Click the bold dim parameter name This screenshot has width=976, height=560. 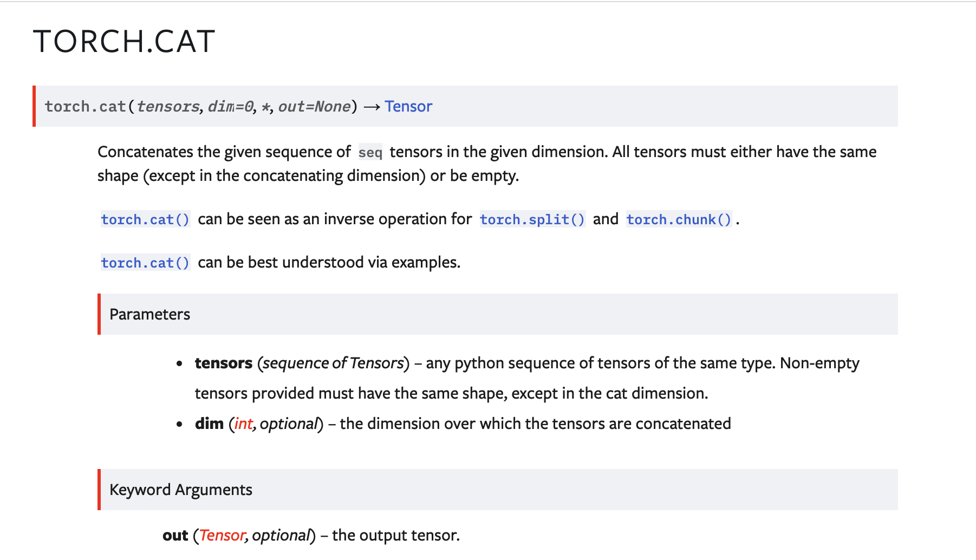[x=209, y=424]
